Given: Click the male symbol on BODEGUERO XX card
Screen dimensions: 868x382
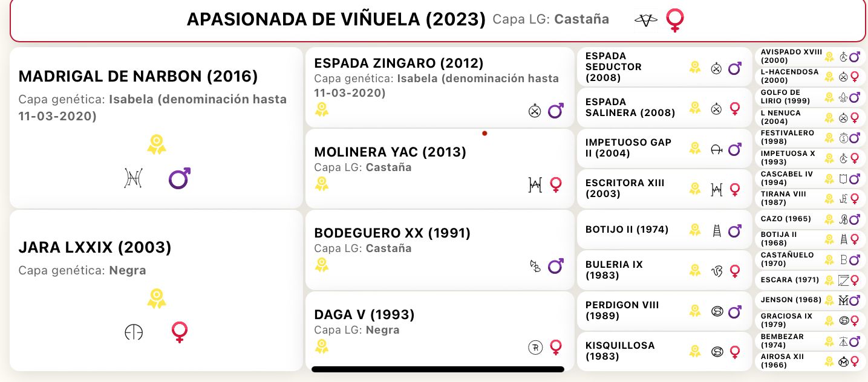Looking at the screenshot, I should pos(555,266).
